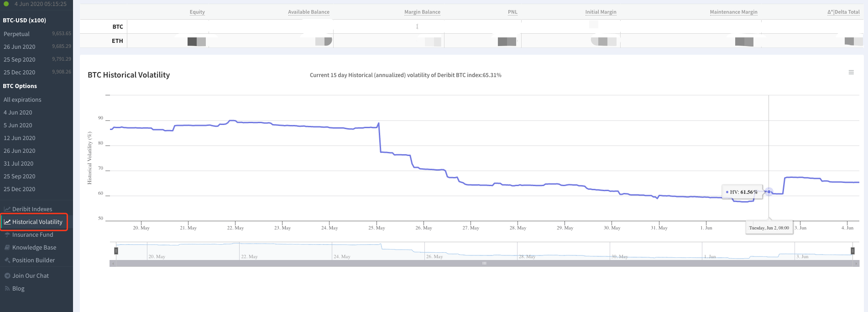Click the Available Balance column header
868x312 pixels.
pos(309,12)
